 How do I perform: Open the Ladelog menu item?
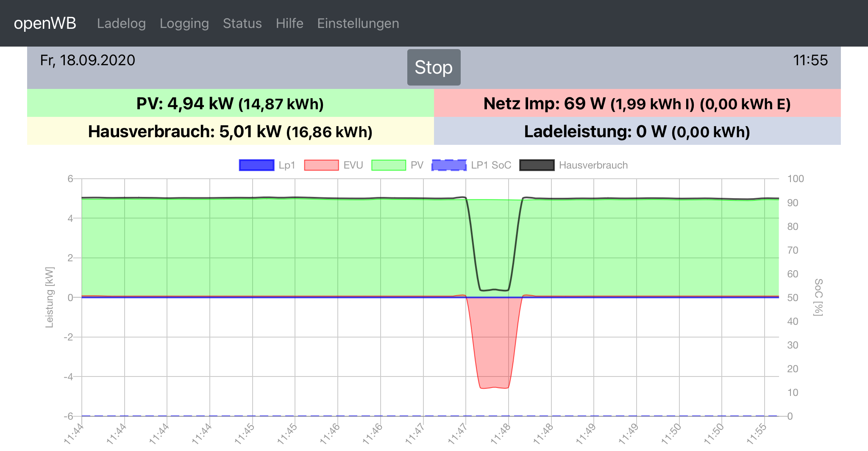coord(121,23)
